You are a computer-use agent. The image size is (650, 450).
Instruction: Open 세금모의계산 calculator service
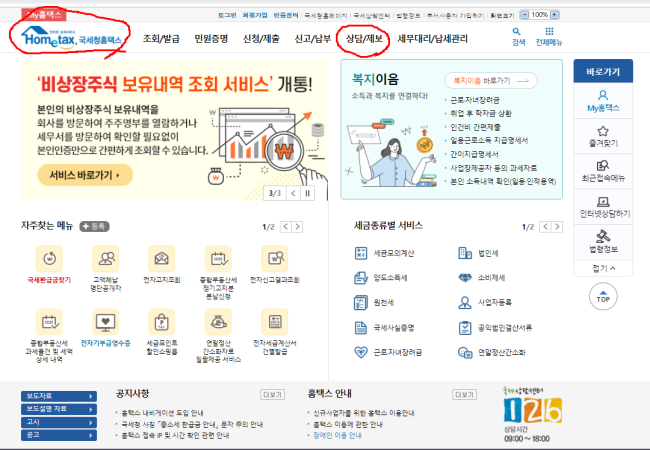click(361, 253)
